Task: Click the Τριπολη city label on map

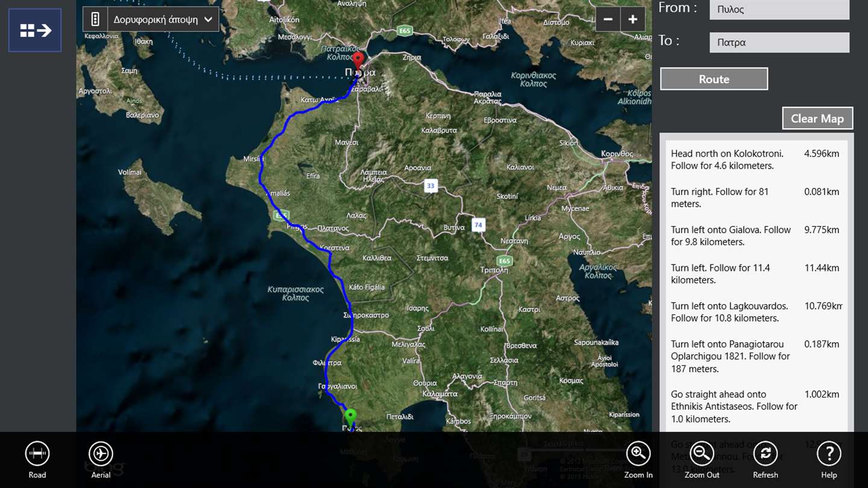Action: click(x=494, y=270)
